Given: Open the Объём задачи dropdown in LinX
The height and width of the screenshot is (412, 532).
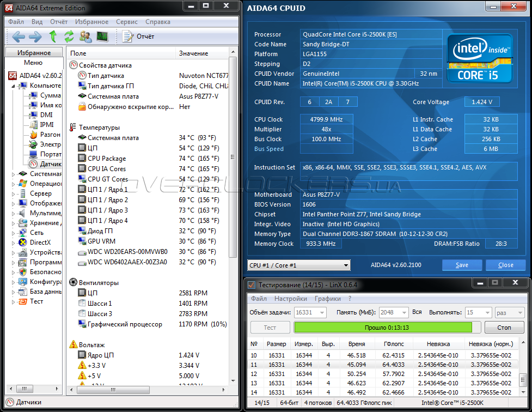Looking at the screenshot, I should point(310,313).
